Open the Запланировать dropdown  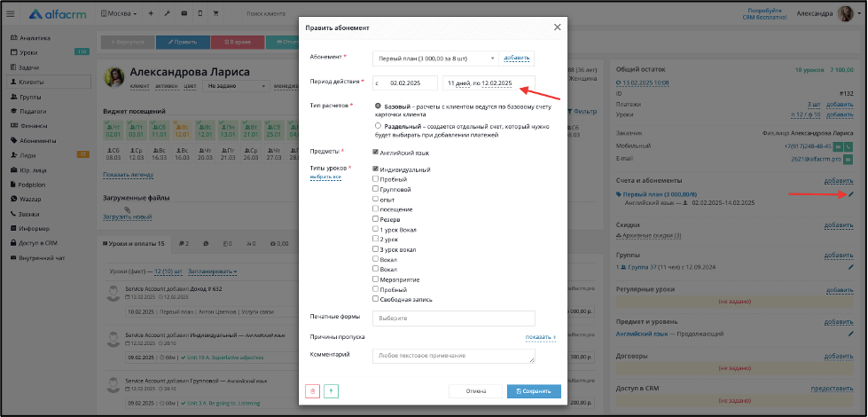213,271
